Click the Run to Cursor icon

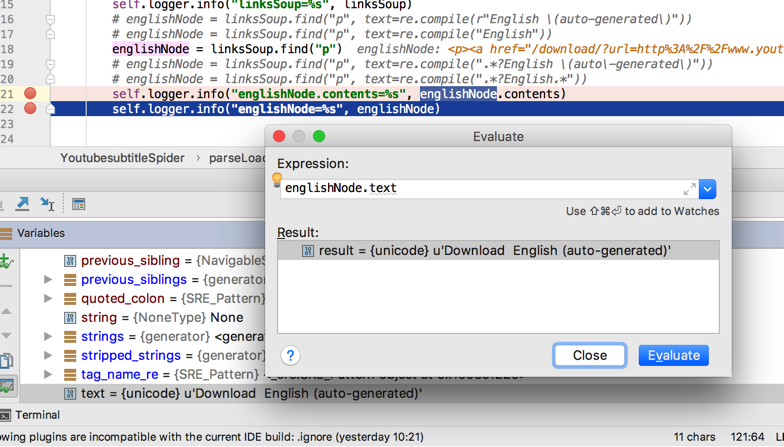(48, 204)
